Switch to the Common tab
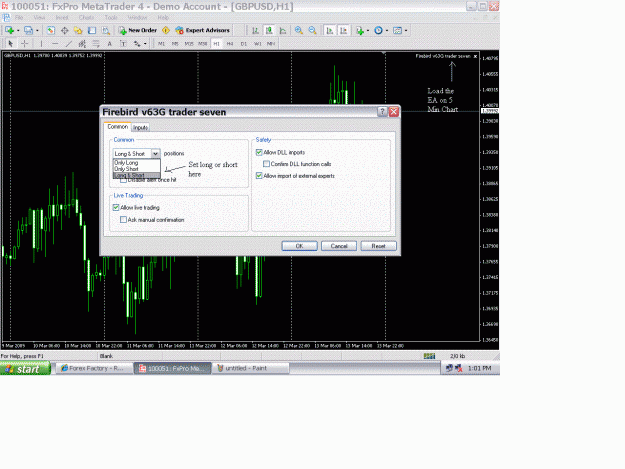Image resolution: width=625 pixels, height=469 pixels. 118,127
